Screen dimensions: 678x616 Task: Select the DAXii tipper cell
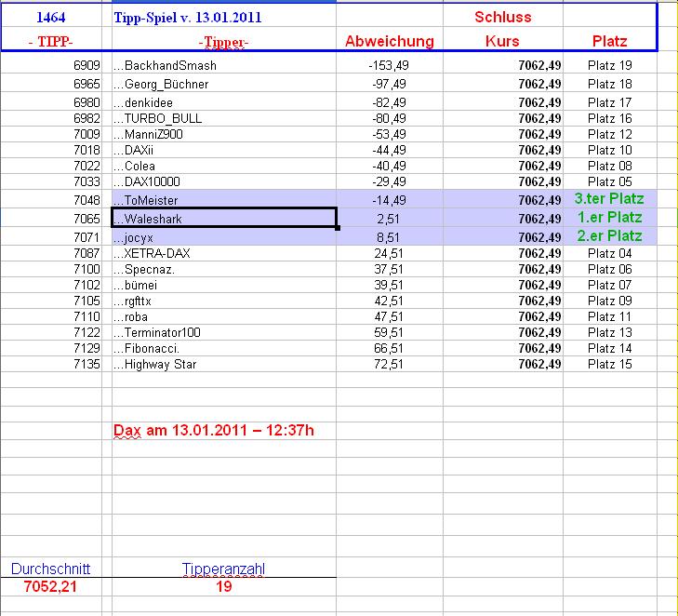click(x=224, y=150)
